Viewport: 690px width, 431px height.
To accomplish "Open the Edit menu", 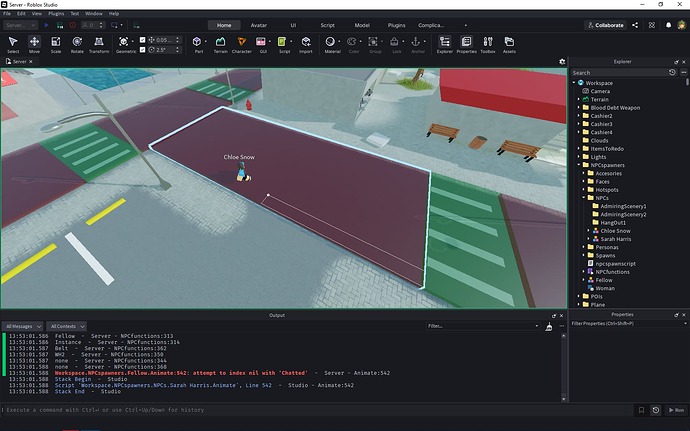I will (x=21, y=14).
